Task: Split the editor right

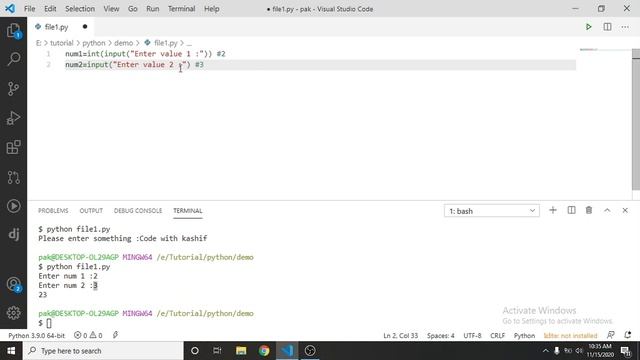Action: click(x=607, y=27)
